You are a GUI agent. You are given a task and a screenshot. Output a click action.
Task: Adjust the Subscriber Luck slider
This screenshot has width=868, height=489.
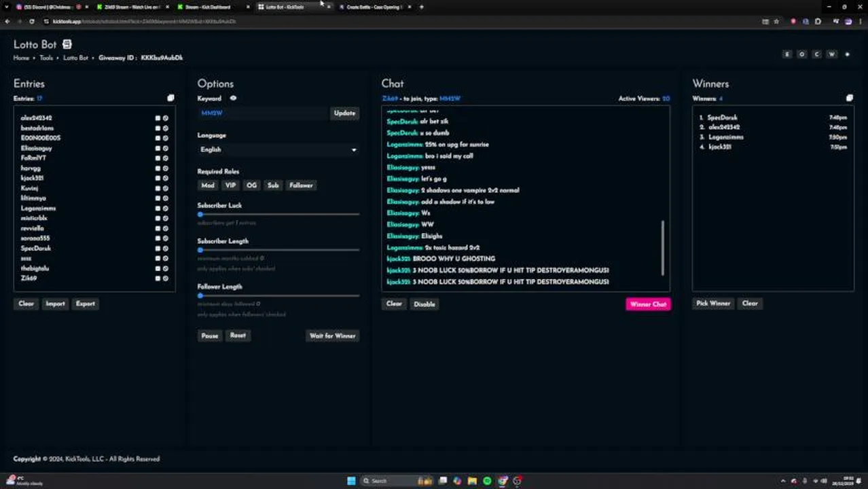pos(278,215)
